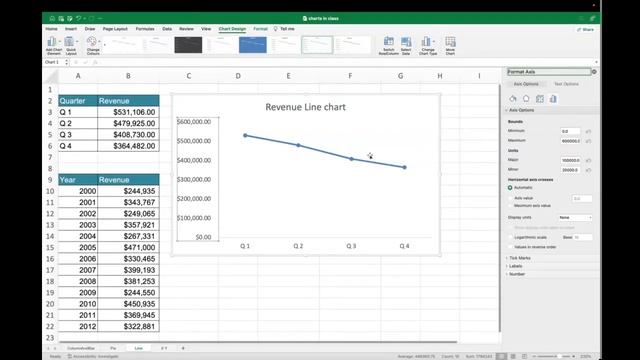This screenshot has width=640, height=360.
Task: Close the Format Axis pane
Action: 594,72
